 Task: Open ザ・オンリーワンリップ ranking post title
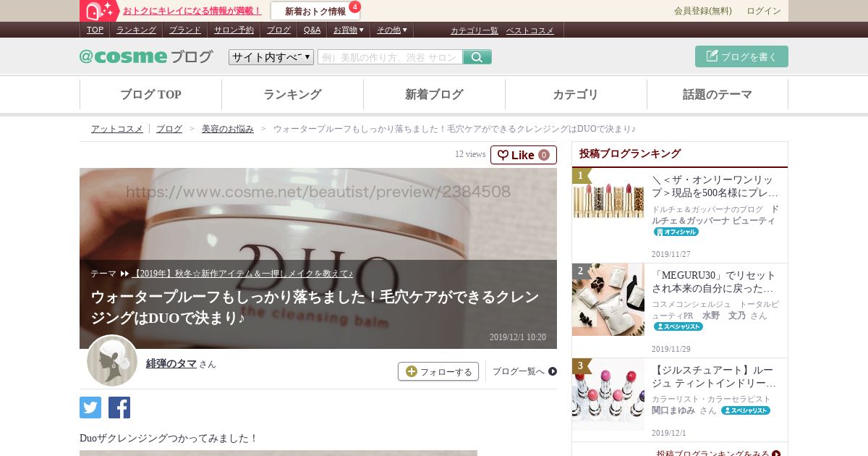[x=715, y=187]
